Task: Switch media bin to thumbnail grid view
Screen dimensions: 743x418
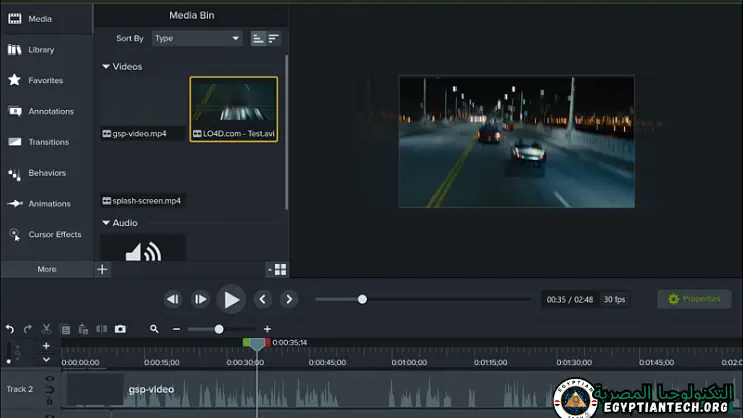Action: click(x=280, y=270)
